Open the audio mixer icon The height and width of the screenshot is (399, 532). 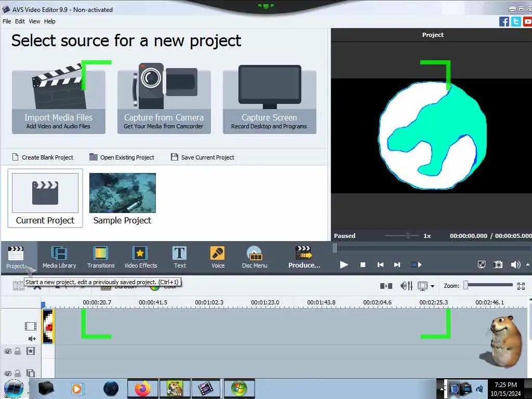coord(406,286)
